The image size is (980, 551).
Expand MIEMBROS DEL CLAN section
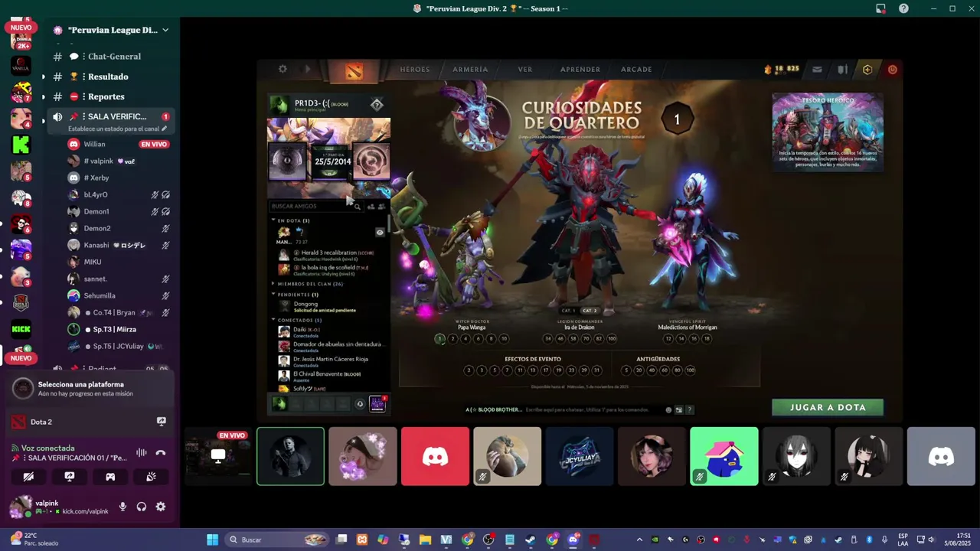273,284
